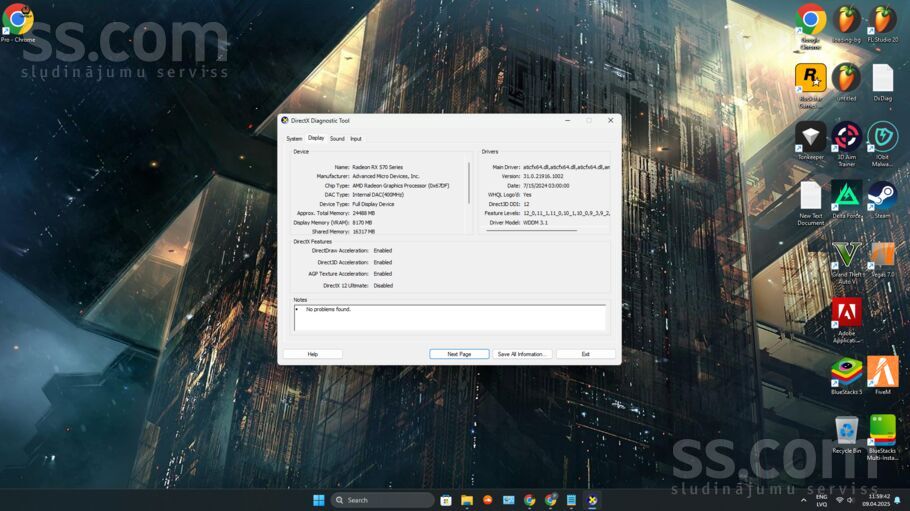
Task: Open BlueStacks Multi-Instance shortcut
Action: tap(883, 437)
